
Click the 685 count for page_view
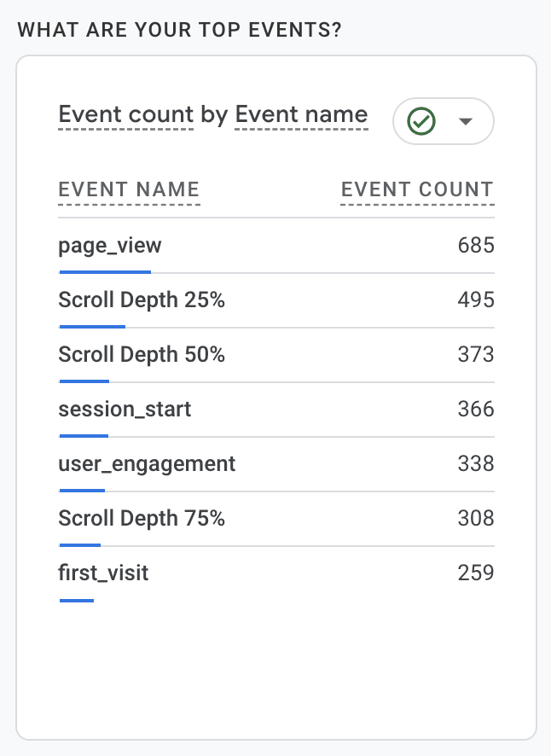tap(476, 247)
